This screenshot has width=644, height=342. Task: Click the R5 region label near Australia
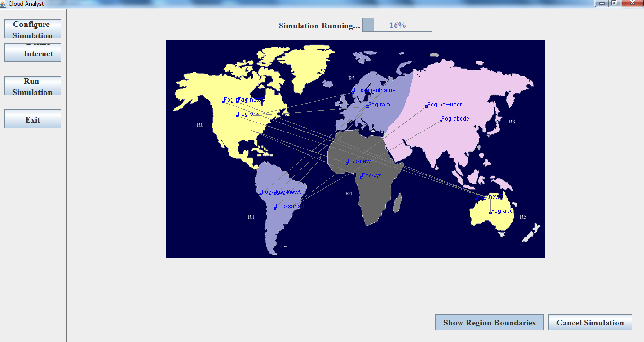(x=523, y=217)
